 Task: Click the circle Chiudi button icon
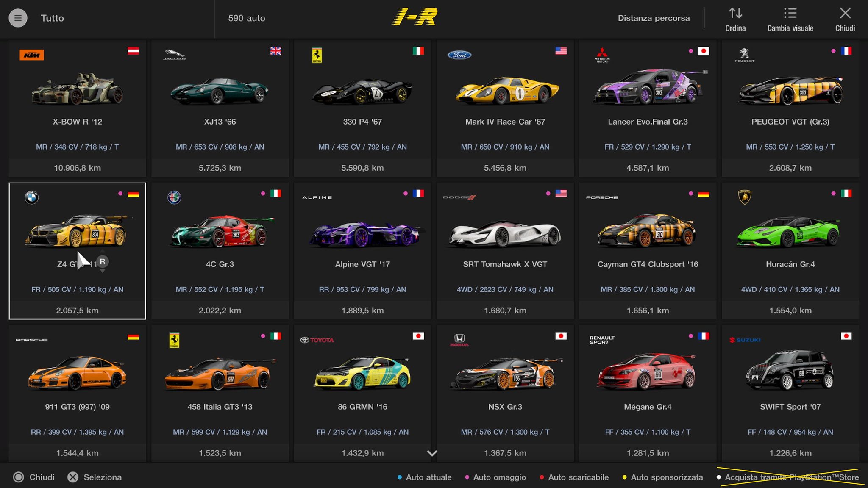18,477
